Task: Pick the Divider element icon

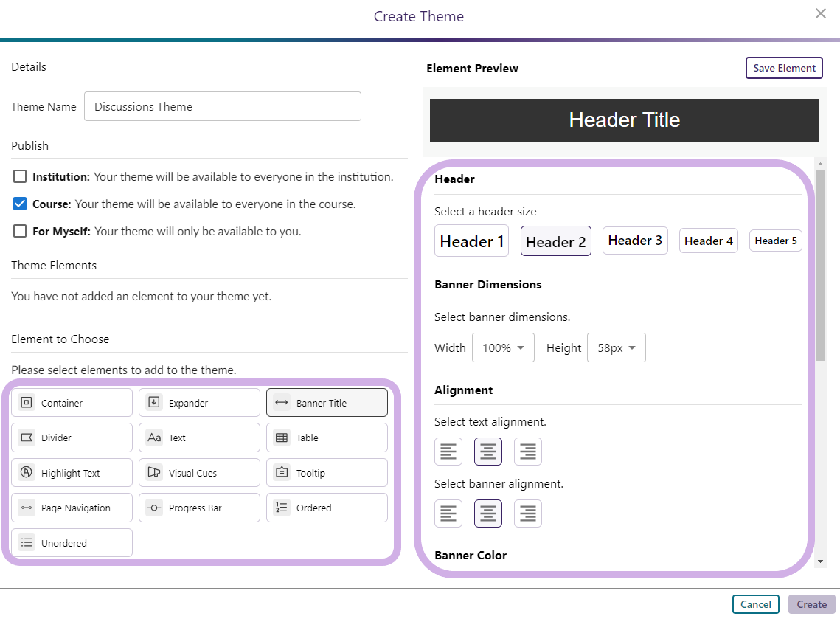Action: 27,438
